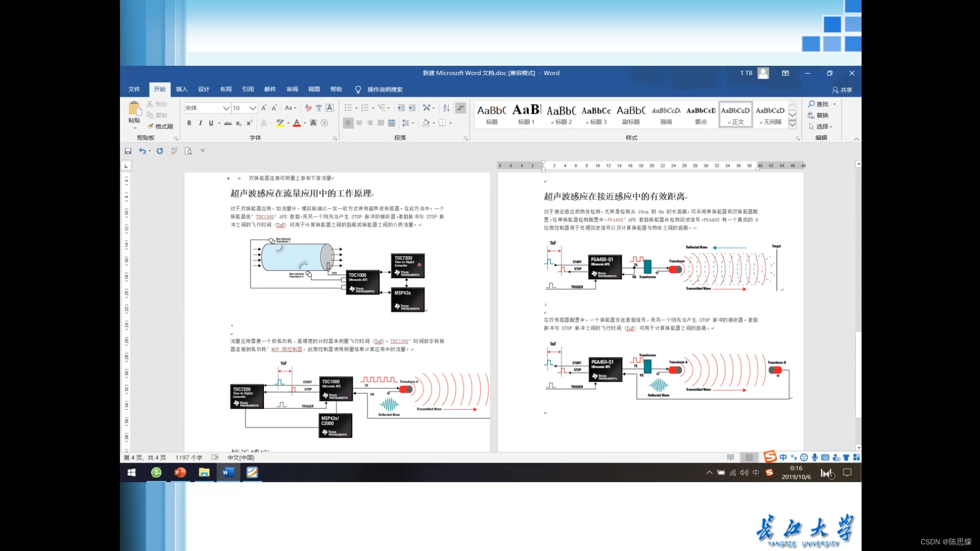Switch to Read Mode view icon

coord(730,458)
